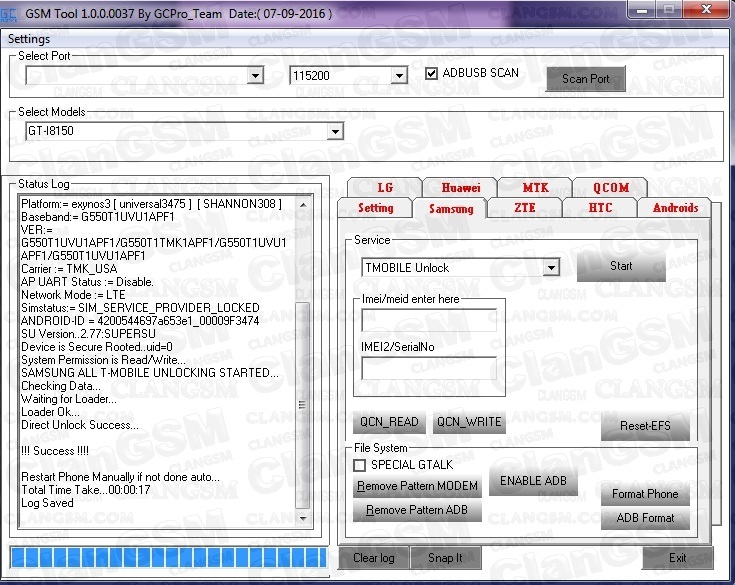This screenshot has height=585, width=735.
Task: Click 'Total Time Take...00:00:17' log line
Action: (x=86, y=490)
